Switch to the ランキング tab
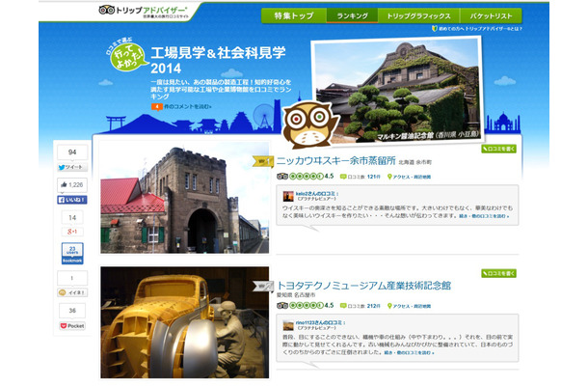This screenshot has width=588, height=386. tap(352, 15)
